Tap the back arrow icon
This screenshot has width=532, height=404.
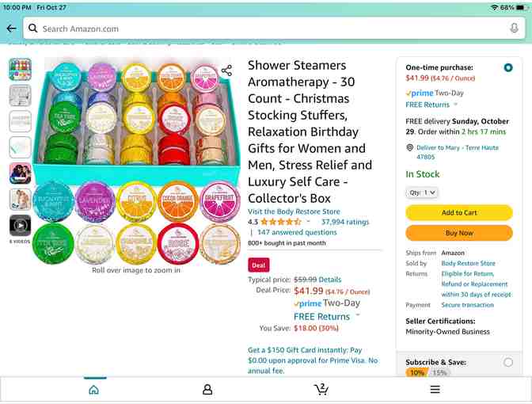(12, 29)
